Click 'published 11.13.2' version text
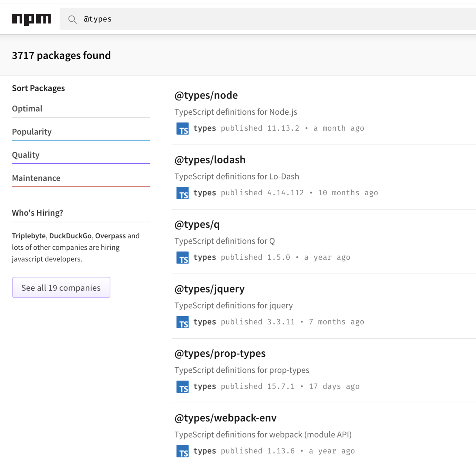Viewport: 476px width, 465px height. (x=260, y=128)
